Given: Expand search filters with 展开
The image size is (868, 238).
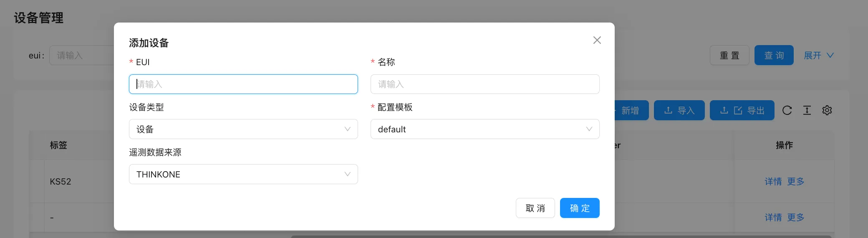Looking at the screenshot, I should tap(819, 55).
